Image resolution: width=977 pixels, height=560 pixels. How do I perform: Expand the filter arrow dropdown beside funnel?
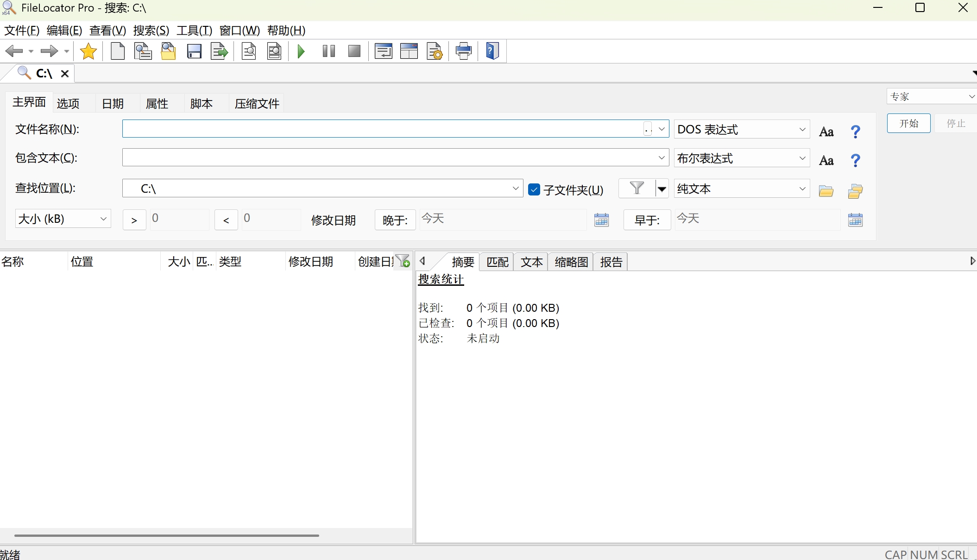[x=662, y=189]
